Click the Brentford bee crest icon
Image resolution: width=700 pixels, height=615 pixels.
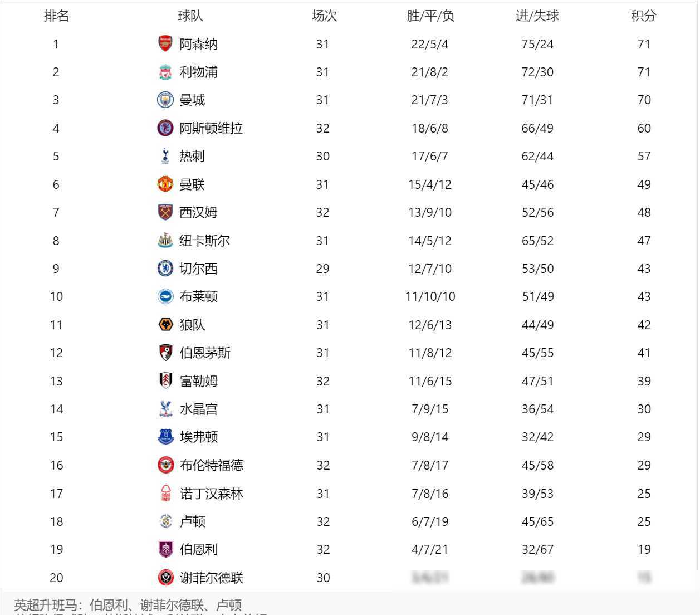[165, 465]
